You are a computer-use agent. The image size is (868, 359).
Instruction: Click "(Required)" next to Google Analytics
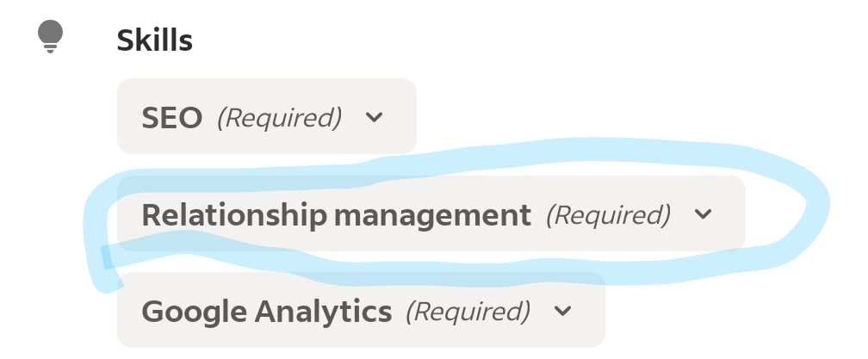click(x=468, y=310)
